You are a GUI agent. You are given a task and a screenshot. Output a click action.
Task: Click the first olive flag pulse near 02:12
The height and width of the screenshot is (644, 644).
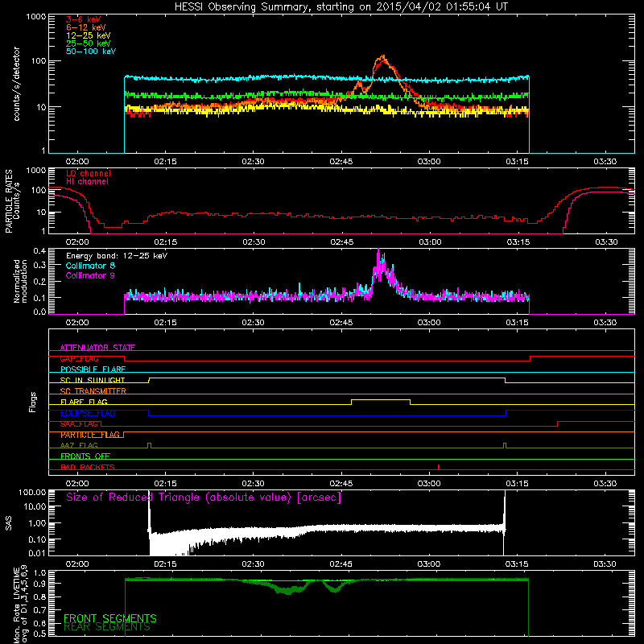pos(149,445)
